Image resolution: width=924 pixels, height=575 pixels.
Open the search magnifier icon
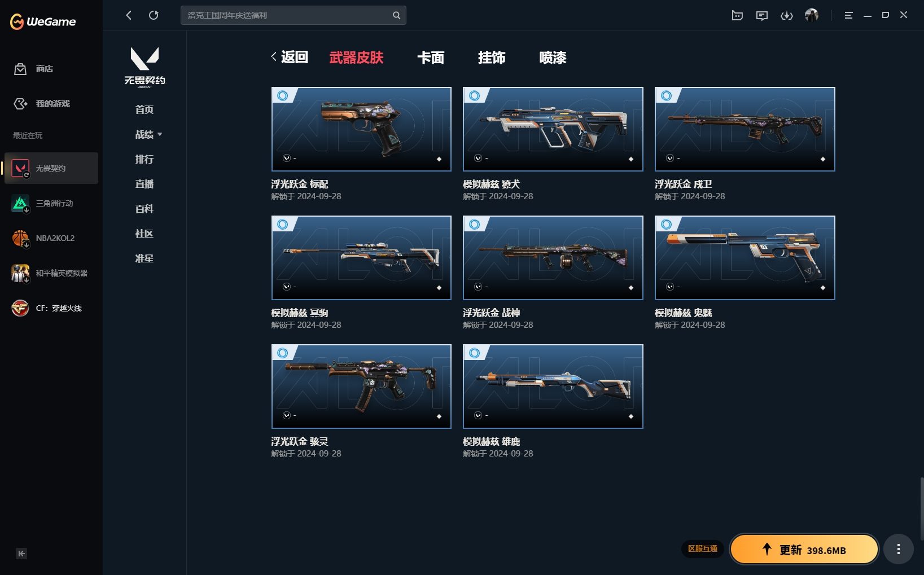tap(396, 15)
